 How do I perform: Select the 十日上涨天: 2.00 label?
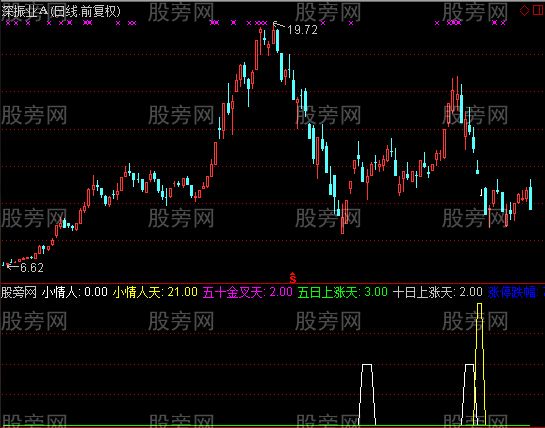(438, 292)
